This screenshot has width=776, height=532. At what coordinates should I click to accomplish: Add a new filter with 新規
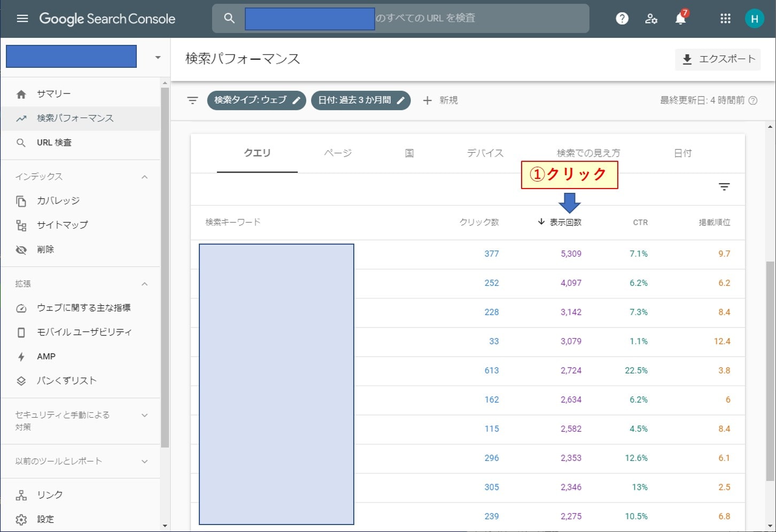(440, 100)
